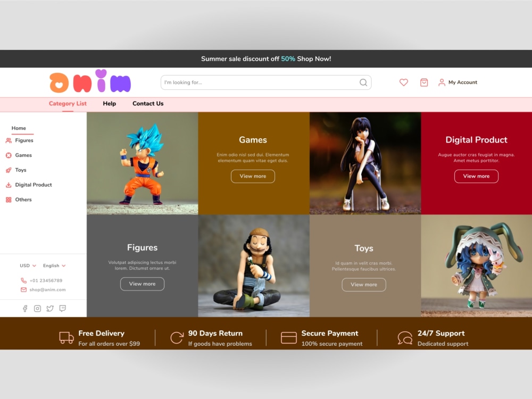The height and width of the screenshot is (399, 532).
Task: Click the Digital Product card heading
Action: click(x=476, y=140)
